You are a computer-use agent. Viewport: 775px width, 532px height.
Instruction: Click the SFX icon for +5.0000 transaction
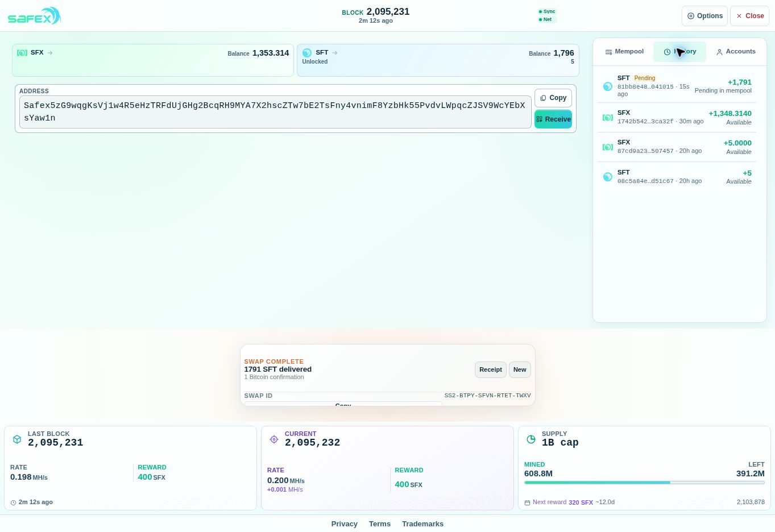[x=608, y=147]
